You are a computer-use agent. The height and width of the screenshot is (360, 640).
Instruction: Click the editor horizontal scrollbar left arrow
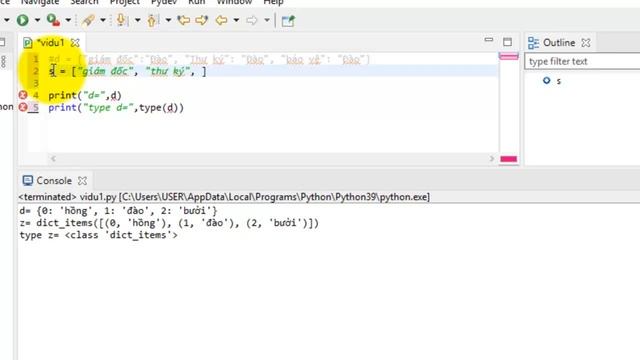[53, 159]
